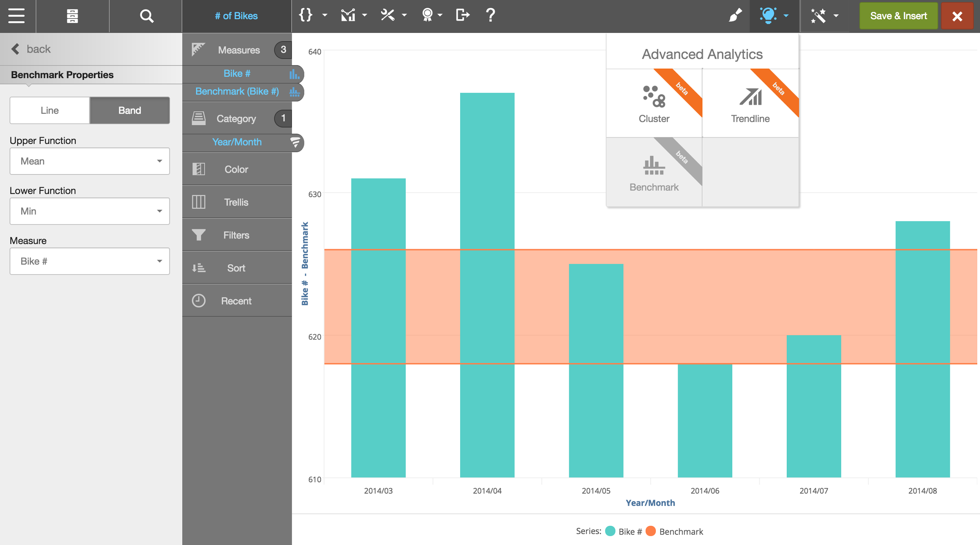Click the help question mark icon
The image size is (980, 545).
490,15
